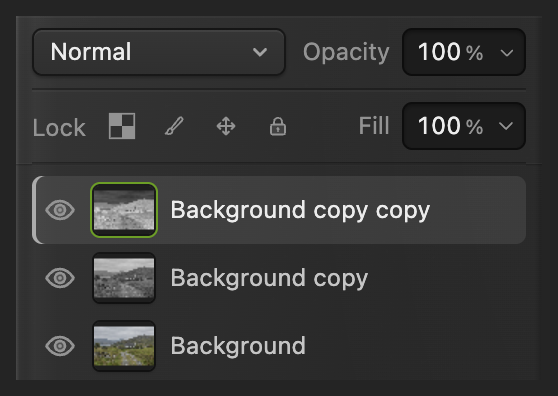Select the Background copy copy thumbnail

[124, 210]
